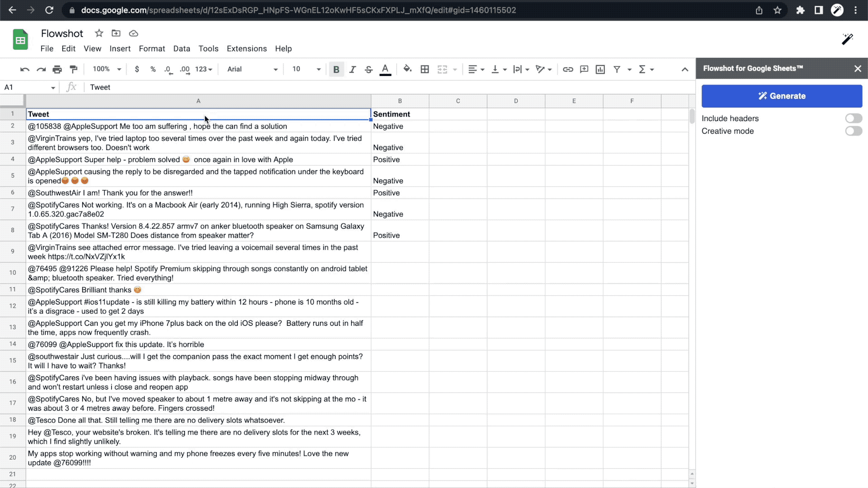Turn on Creative mode switch
Viewport: 868px width, 488px height.
[x=854, y=131]
